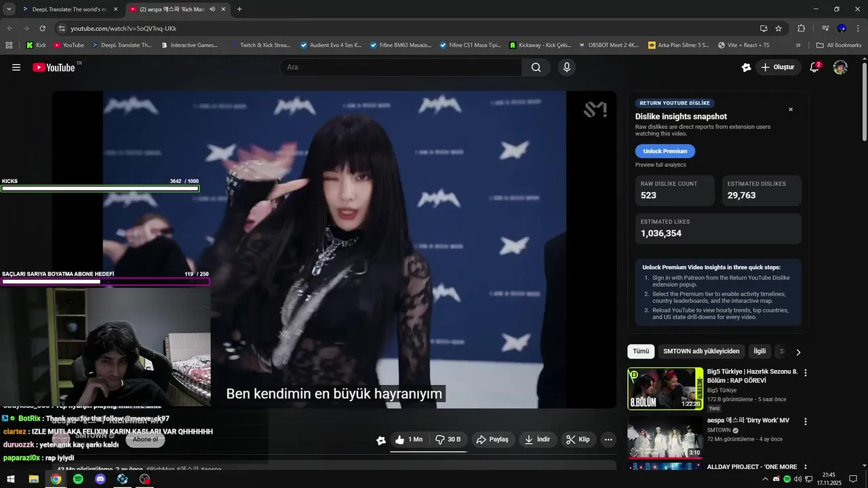Open Twitch & Kick Stream bookmark
The height and width of the screenshot is (488, 868).
pos(260,45)
